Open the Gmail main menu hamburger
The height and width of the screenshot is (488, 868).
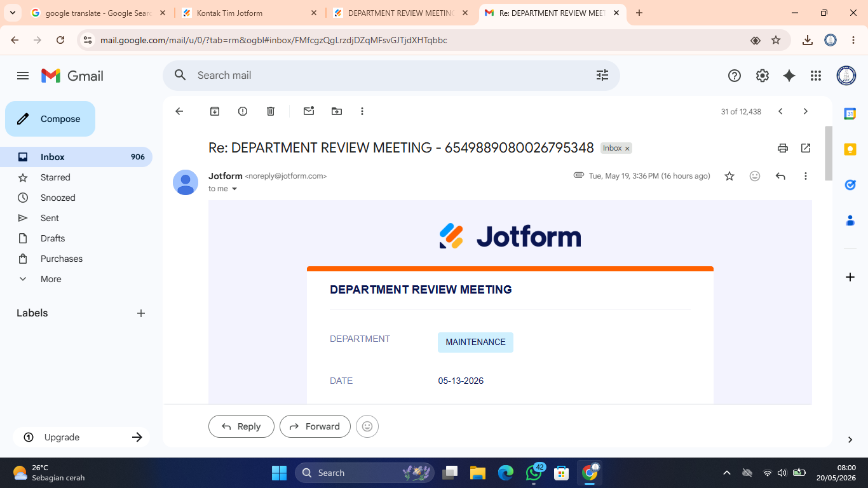pos(23,76)
